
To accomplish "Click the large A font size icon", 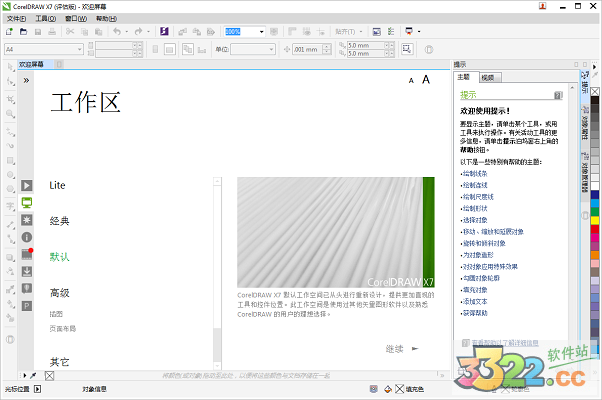I will 425,79.
